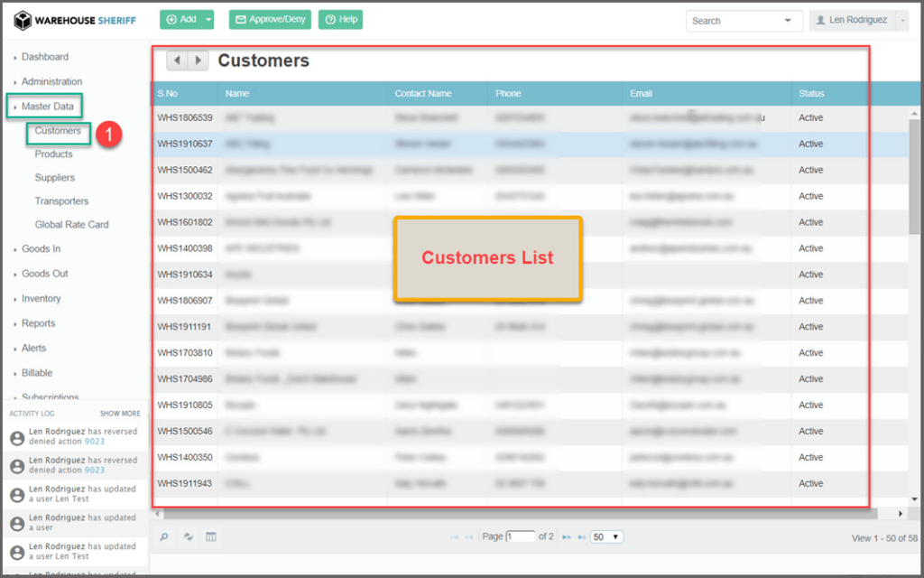Open Products under Master Data
The height and width of the screenshot is (578, 924).
pos(54,154)
